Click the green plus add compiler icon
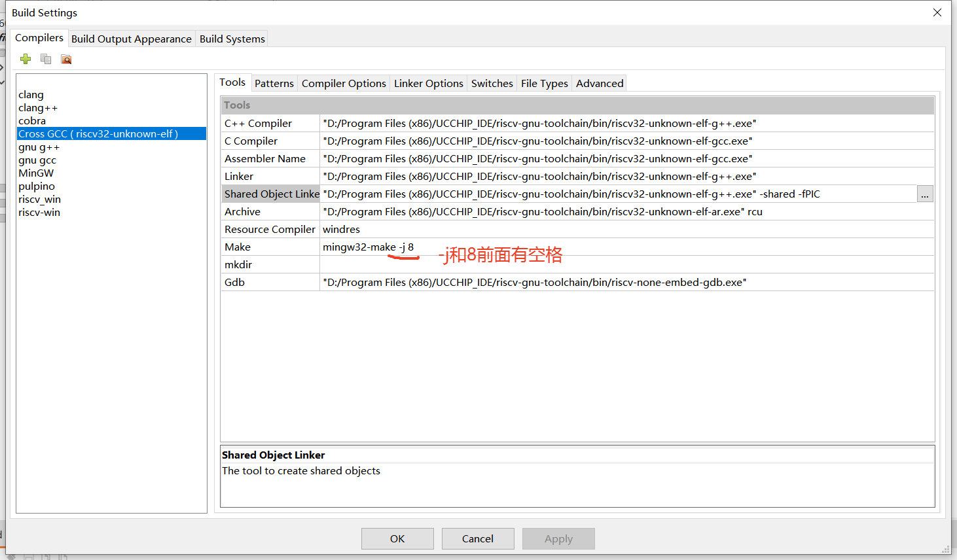The image size is (957, 560). click(26, 59)
